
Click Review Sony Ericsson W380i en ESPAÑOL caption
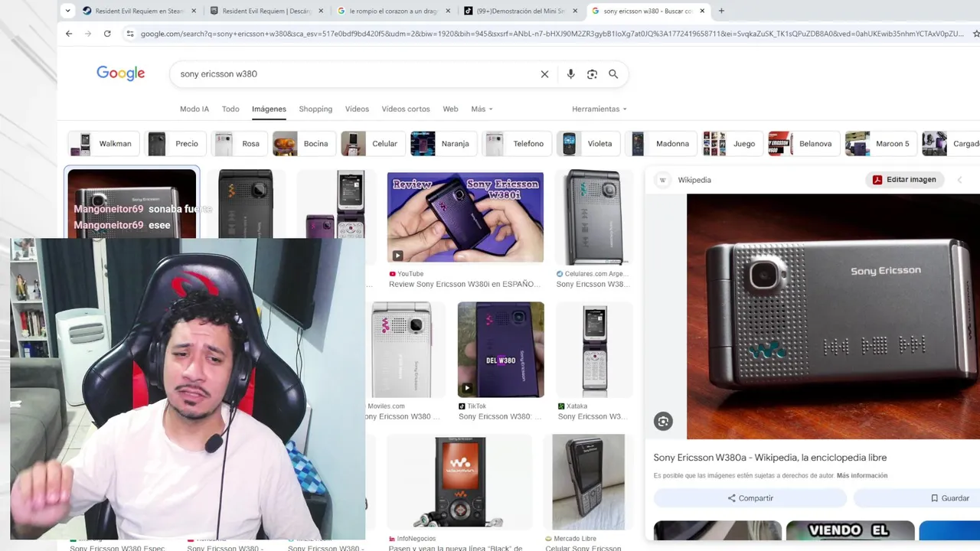pos(465,284)
